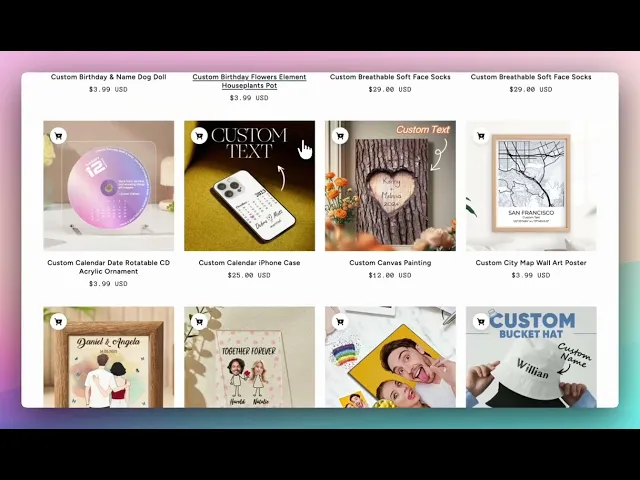
Task: Click cart icon on Custom Canvas Painting
Action: [x=340, y=136]
